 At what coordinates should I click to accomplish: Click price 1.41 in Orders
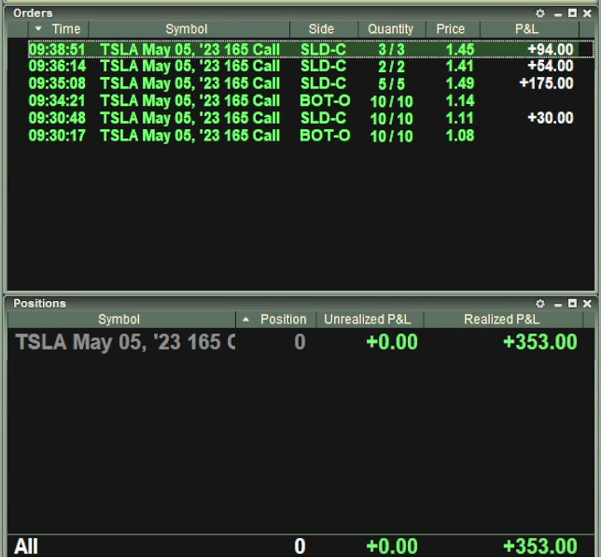[460, 66]
